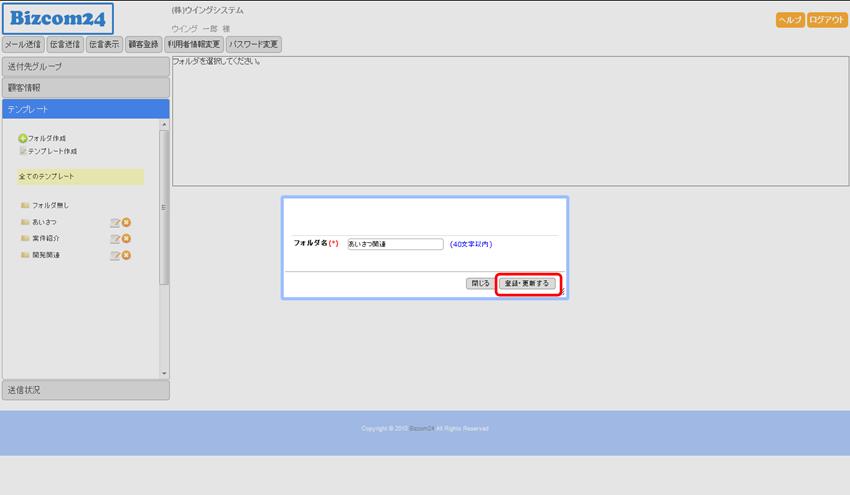Click the フォルダ名 text input field
The image size is (850, 495).
coord(394,244)
